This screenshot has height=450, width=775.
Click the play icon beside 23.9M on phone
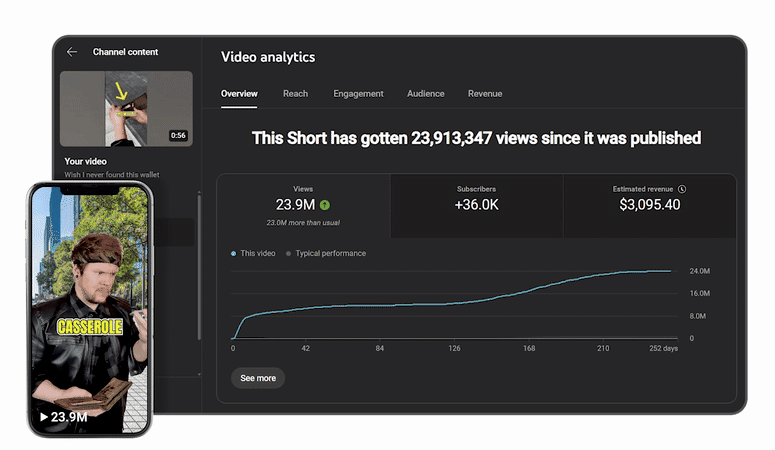point(44,417)
